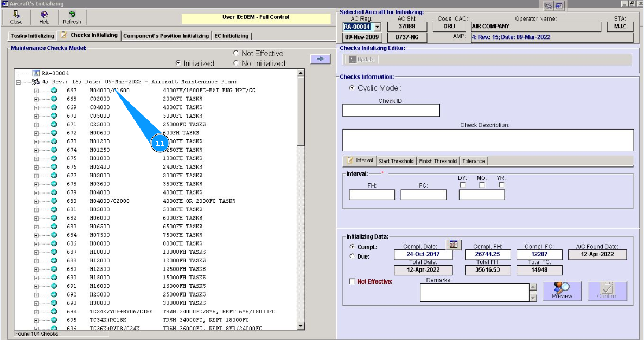This screenshot has height=341, width=644.
Task: Click the globe icon for check 668
Action: 54,99
